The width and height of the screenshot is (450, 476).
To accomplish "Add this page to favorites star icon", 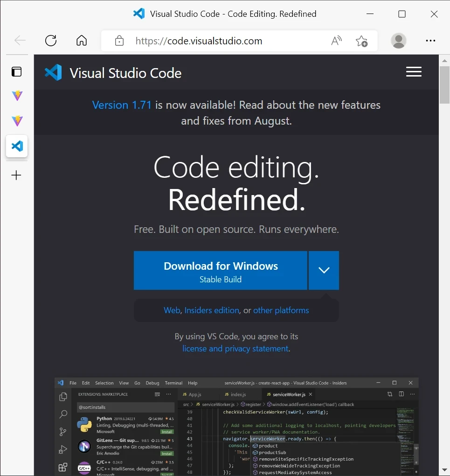I will 361,41.
